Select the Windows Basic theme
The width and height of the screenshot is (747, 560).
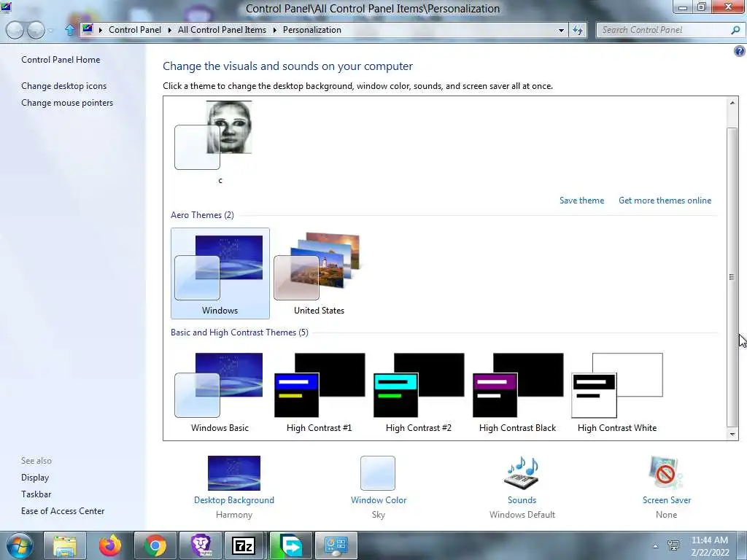coord(220,392)
